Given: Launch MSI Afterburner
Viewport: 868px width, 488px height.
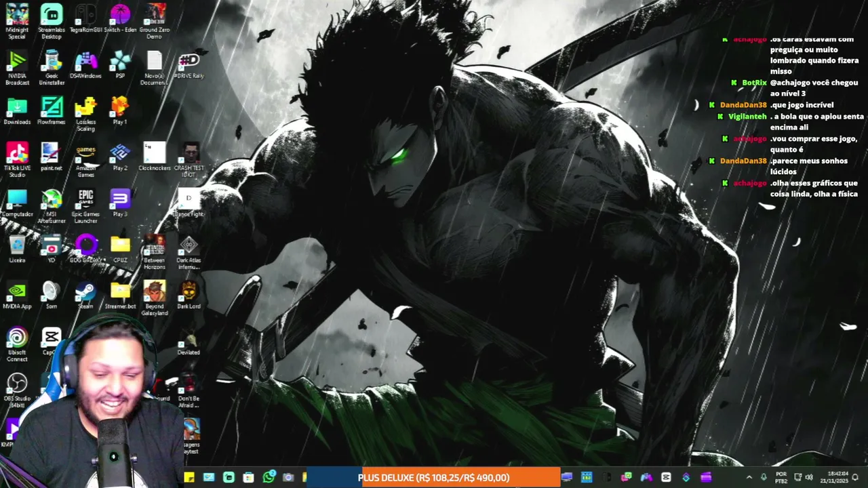Looking at the screenshot, I should [x=52, y=205].
